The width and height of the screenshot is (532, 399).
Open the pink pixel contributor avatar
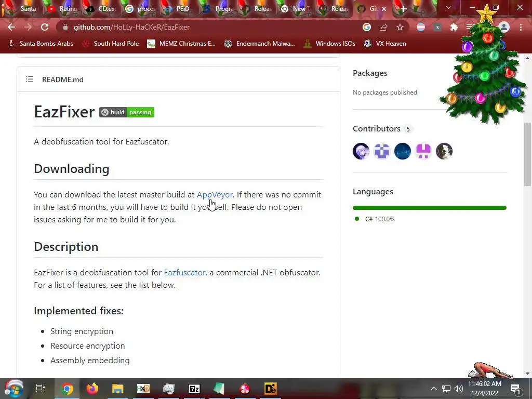[x=423, y=151]
